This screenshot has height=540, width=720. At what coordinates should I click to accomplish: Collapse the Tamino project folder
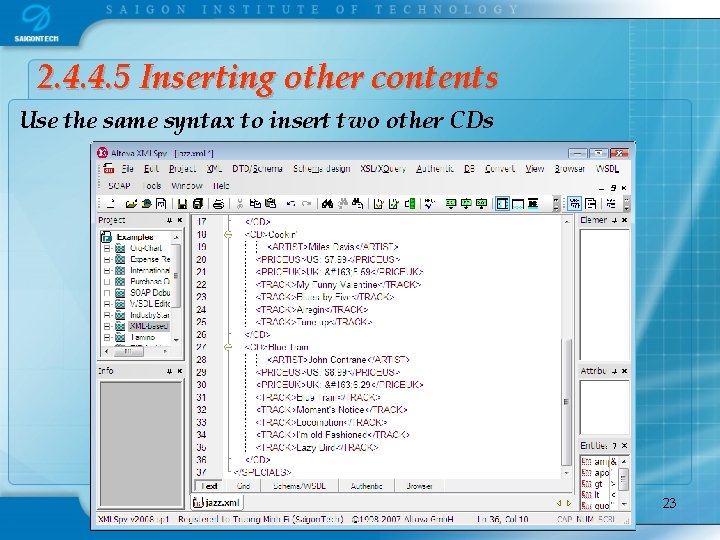coord(107,338)
